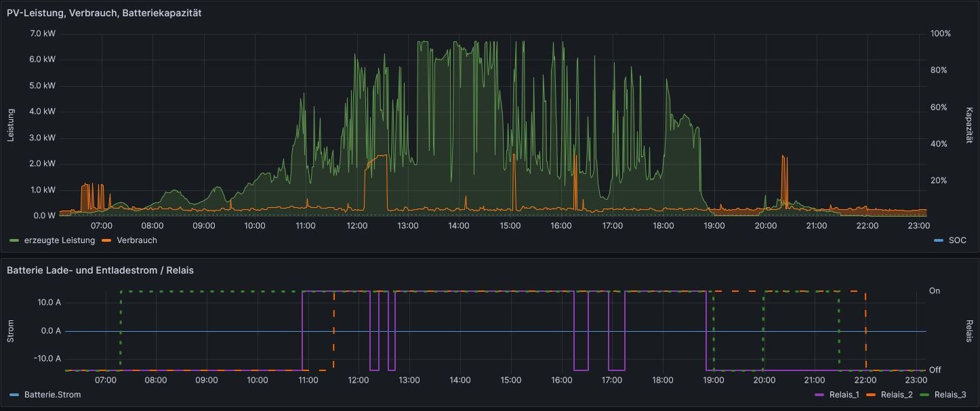Isolate the Batterie.Strom series via legend label

52,394
